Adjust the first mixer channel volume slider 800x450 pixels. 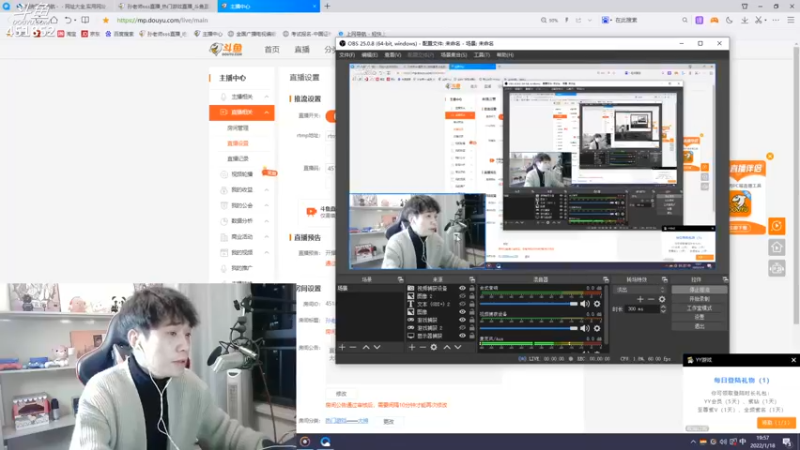(x=529, y=304)
